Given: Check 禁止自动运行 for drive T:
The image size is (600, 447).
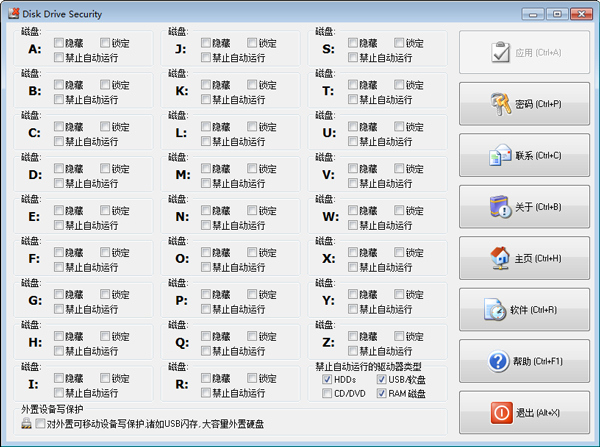Looking at the screenshot, I should [353, 100].
